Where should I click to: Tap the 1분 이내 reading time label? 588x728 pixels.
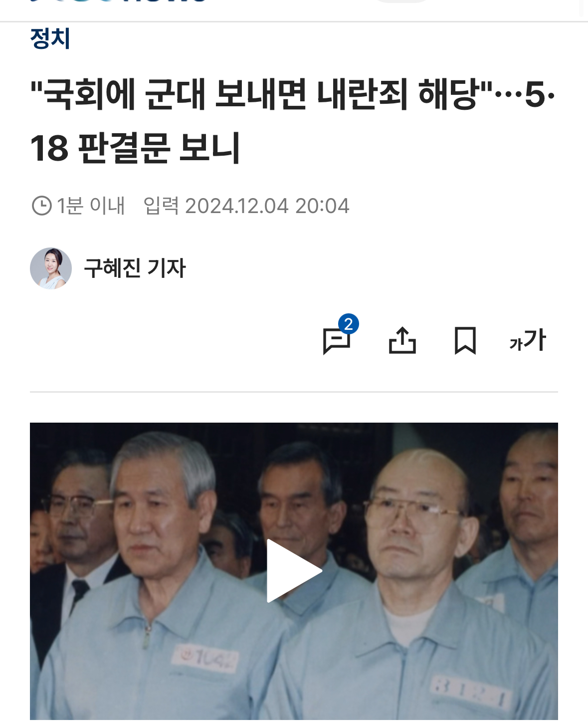(90, 206)
